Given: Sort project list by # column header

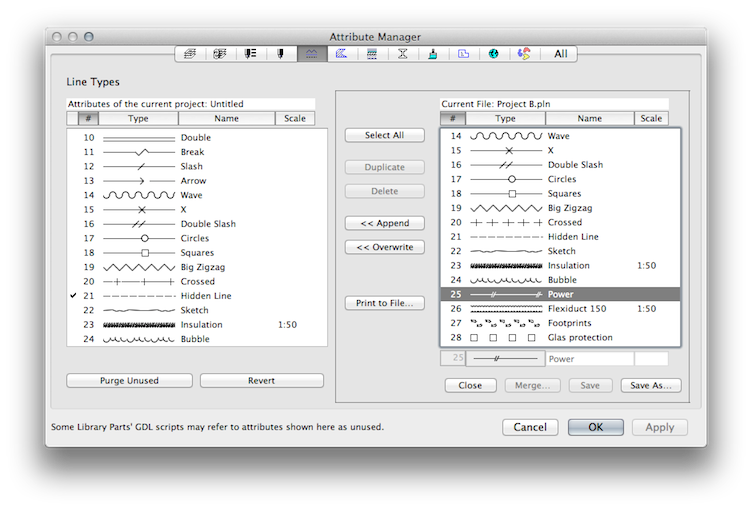Looking at the screenshot, I should [88, 119].
